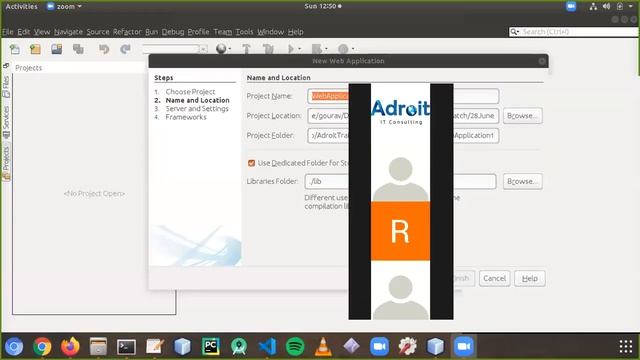This screenshot has width=640, height=360.
Task: Click the volume icon in system tray
Action: (x=607, y=7)
